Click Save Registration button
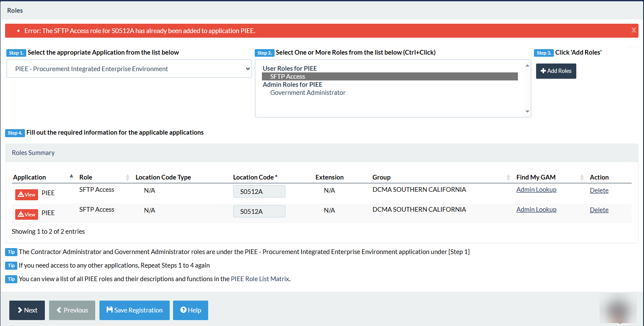Screen dimensions: 644x326 (x=135, y=310)
